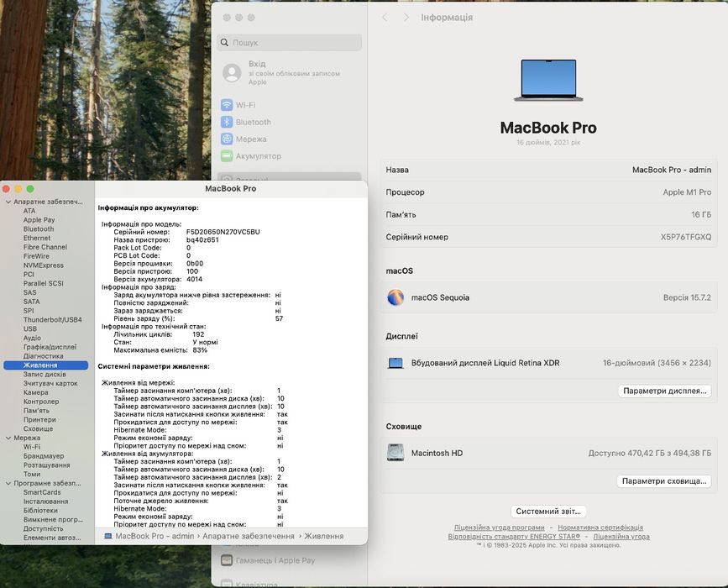The width and height of the screenshot is (728, 588).
Task: Select Контролер item
Action: pos(41,402)
